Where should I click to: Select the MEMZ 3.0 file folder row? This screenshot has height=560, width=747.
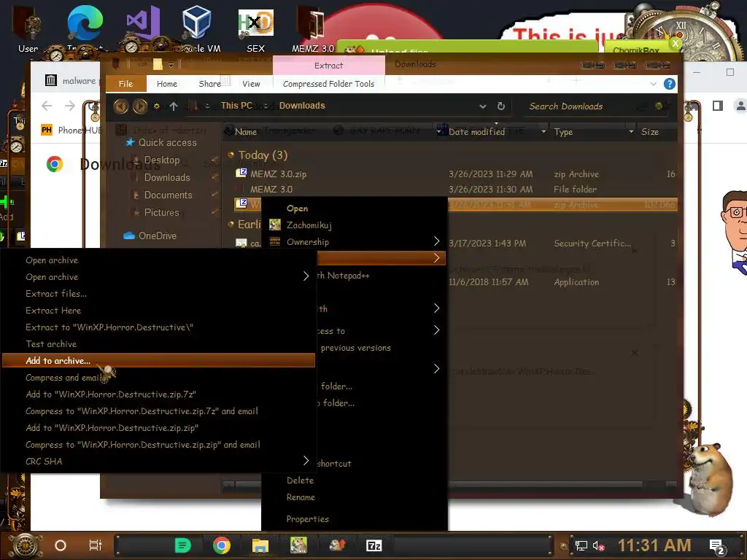coord(271,189)
